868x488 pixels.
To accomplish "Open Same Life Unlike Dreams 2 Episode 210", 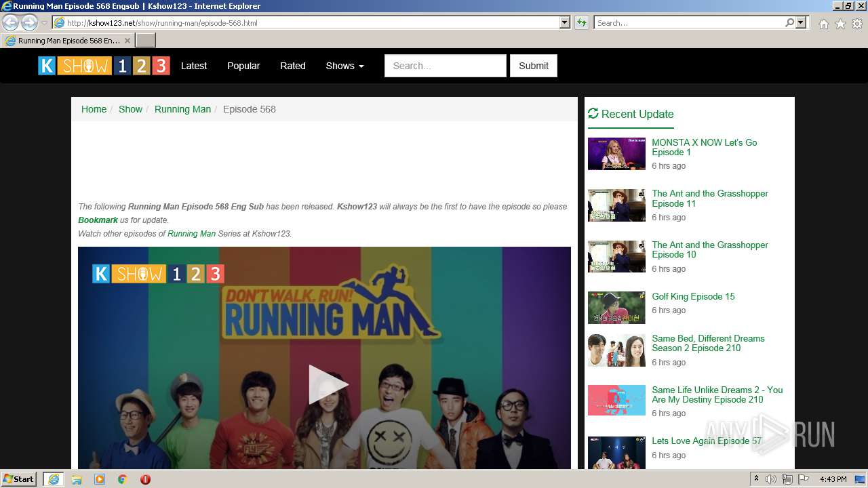I will click(717, 394).
